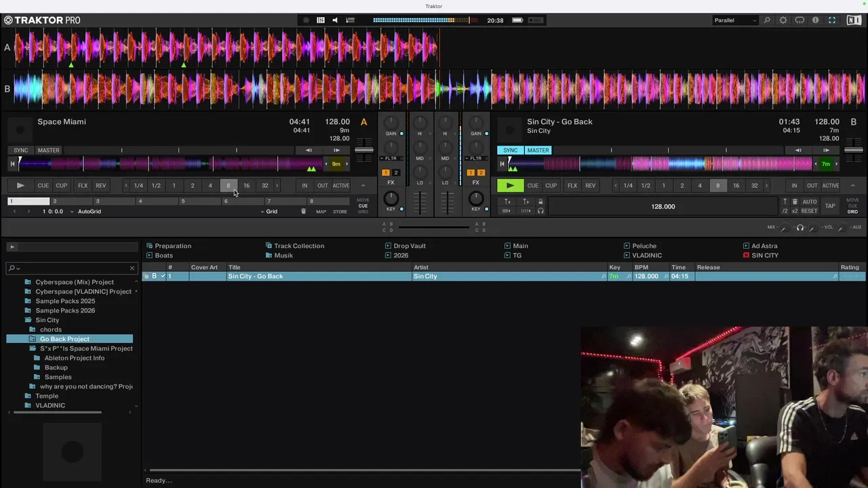Enable FLX flux mode on Deck A
The image size is (868, 488).
(83, 186)
